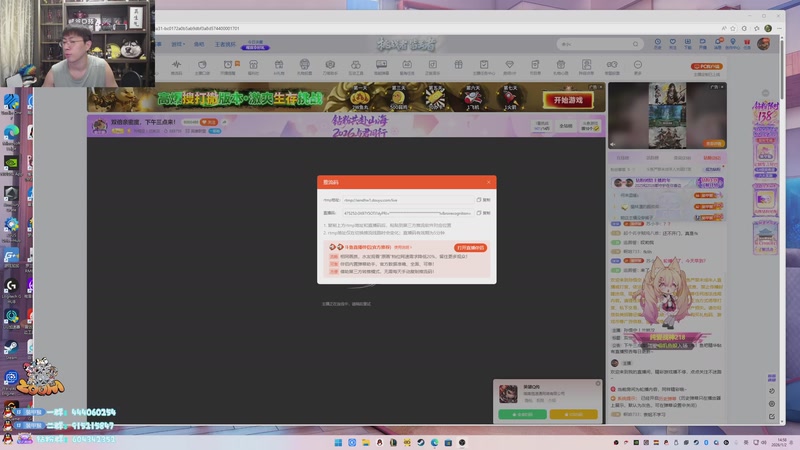Close the game card popup at bottom

(x=598, y=383)
